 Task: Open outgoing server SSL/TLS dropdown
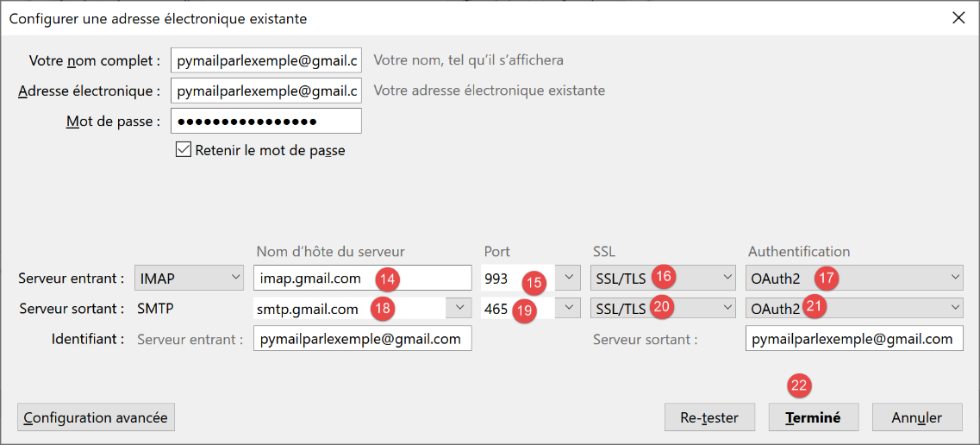[x=664, y=309]
